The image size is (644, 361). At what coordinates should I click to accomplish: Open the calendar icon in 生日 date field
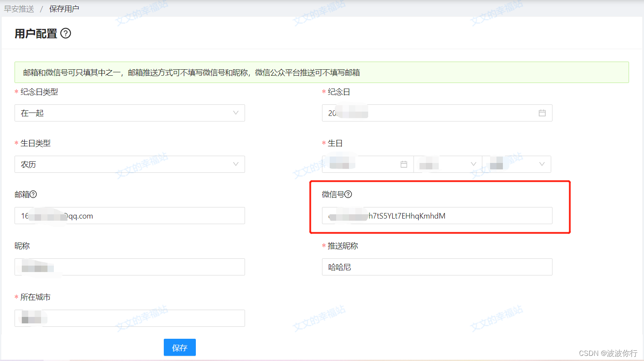[x=404, y=164]
